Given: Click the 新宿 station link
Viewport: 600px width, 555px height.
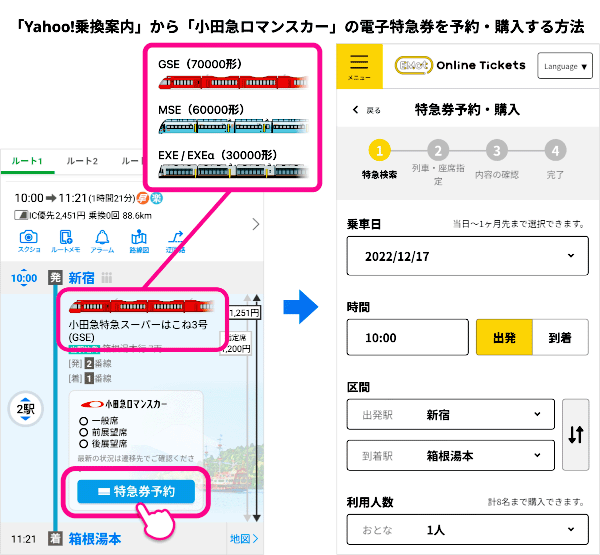Looking at the screenshot, I should pyautogui.click(x=81, y=278).
